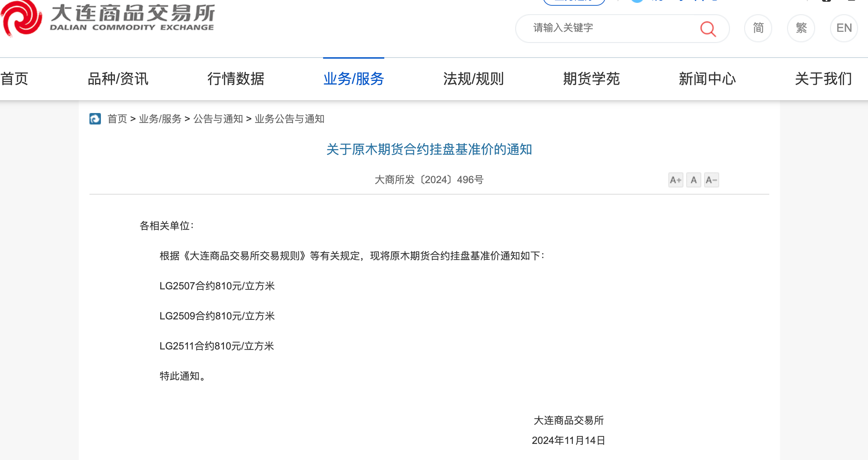Select the 业务/服务 nav tab

pyautogui.click(x=353, y=79)
